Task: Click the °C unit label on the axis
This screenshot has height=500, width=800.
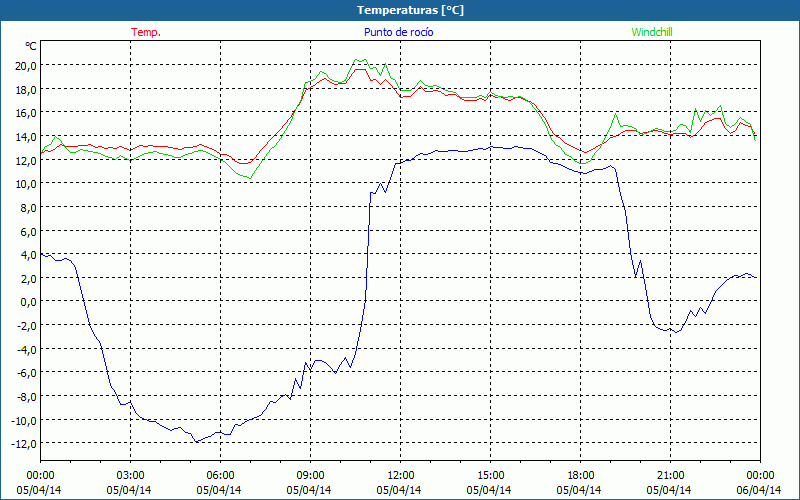Action: 31,46
